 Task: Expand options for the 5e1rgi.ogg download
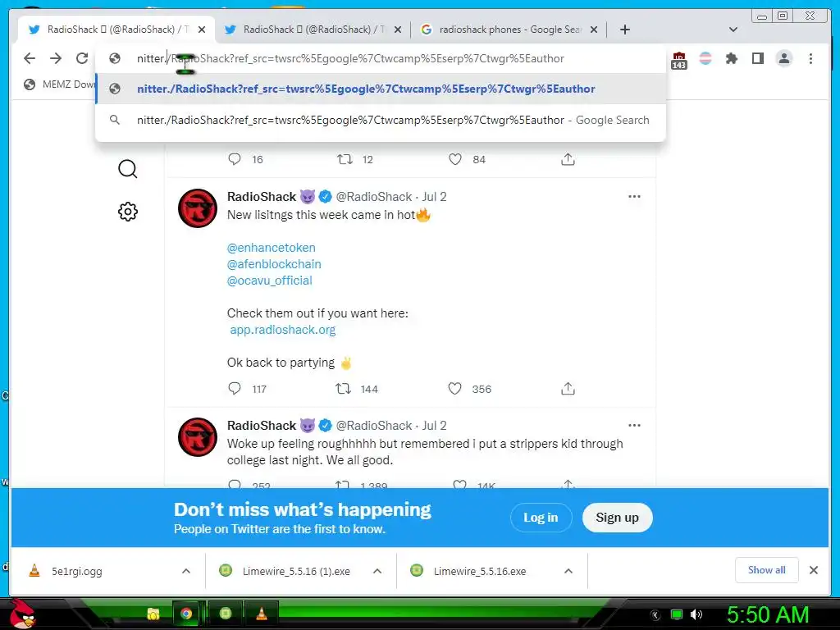tap(186, 571)
